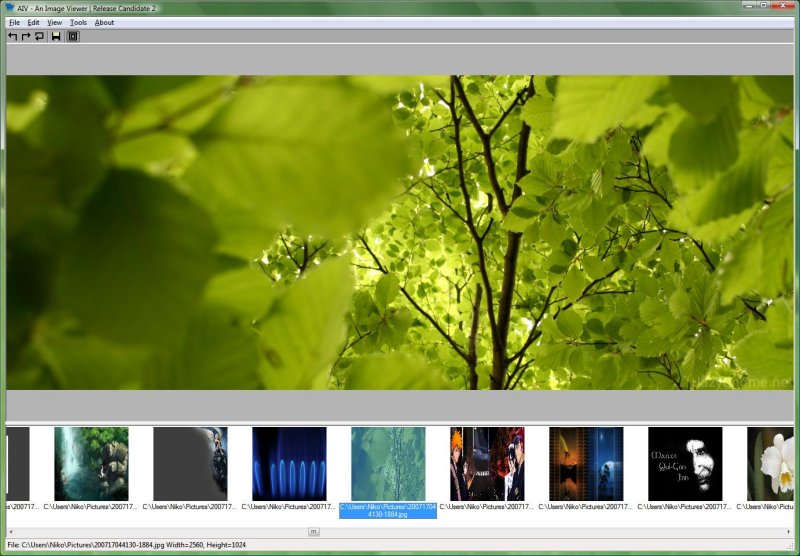Image resolution: width=800 pixels, height=556 pixels.
Task: Toggle the fit-to-window toolbar button
Action: pos(72,36)
